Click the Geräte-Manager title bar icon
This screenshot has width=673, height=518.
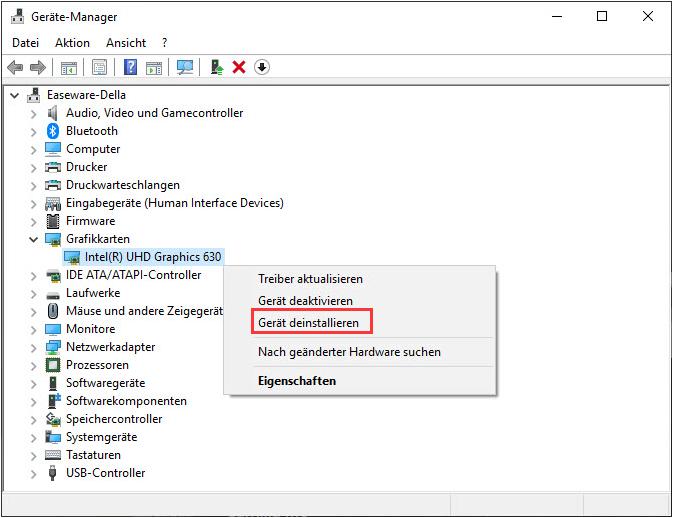pyautogui.click(x=18, y=17)
